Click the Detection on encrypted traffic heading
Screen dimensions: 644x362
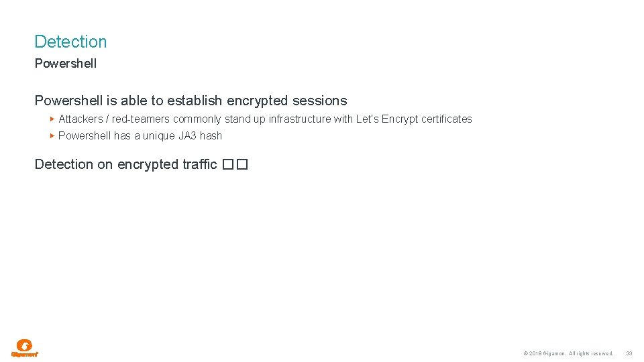point(125,165)
